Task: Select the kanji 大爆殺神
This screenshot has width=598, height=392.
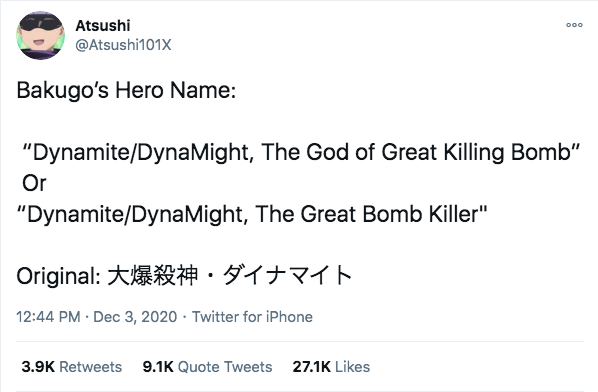Action: 153,275
